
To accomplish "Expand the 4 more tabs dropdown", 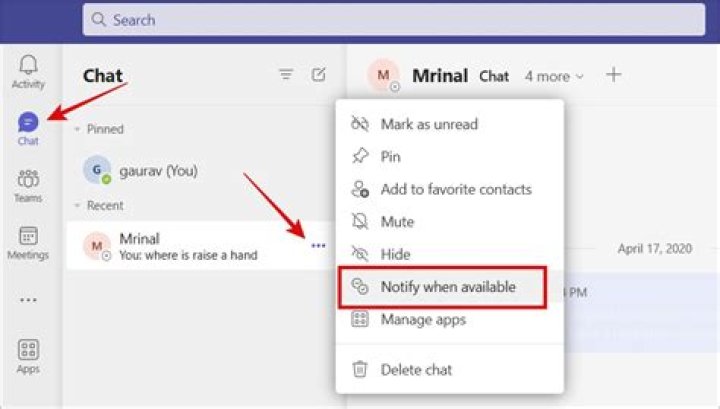I will (554, 76).
